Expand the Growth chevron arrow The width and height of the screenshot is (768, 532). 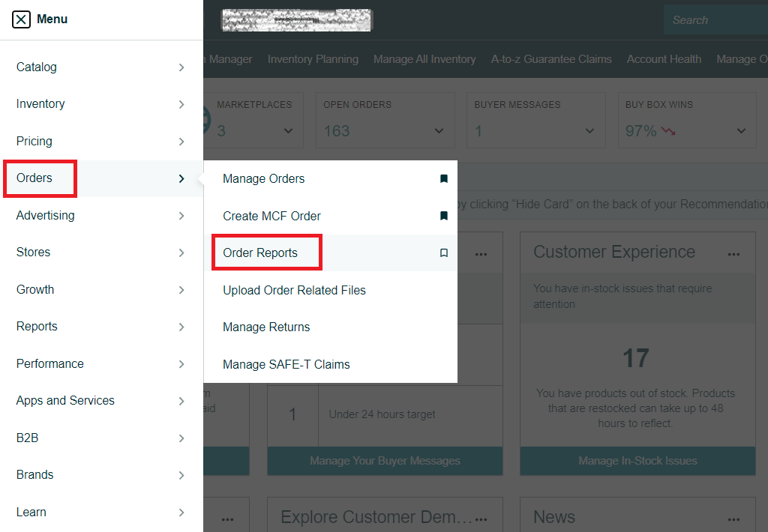click(x=181, y=290)
